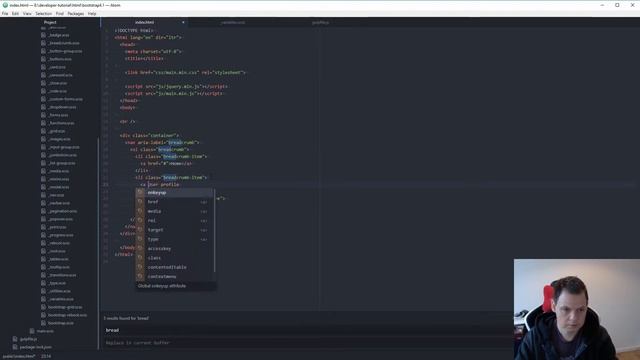
Task: Click the _forms.scss file icon
Action: click(x=43, y=115)
